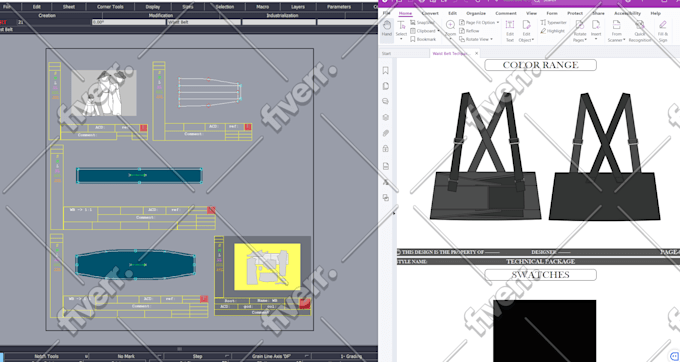The image size is (680, 362).
Task: Click the yellow sewing machine thumbnail sheet
Action: click(x=267, y=267)
